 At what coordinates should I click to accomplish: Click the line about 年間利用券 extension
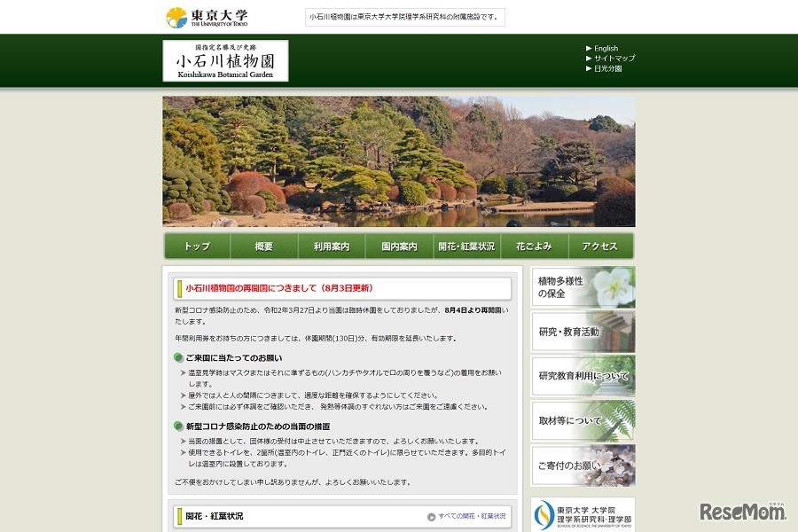(x=316, y=338)
